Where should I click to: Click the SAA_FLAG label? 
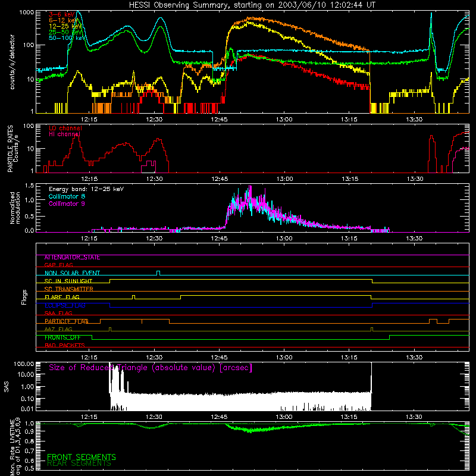(x=58, y=314)
